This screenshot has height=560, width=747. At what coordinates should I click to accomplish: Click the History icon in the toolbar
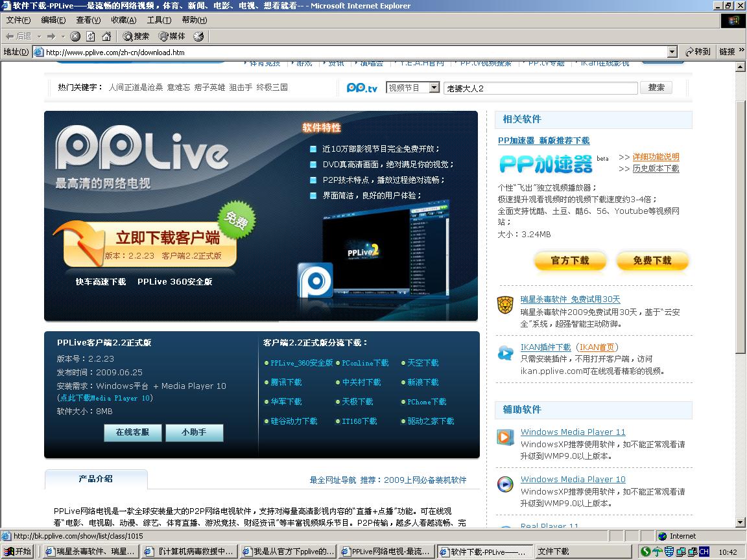pos(198,36)
